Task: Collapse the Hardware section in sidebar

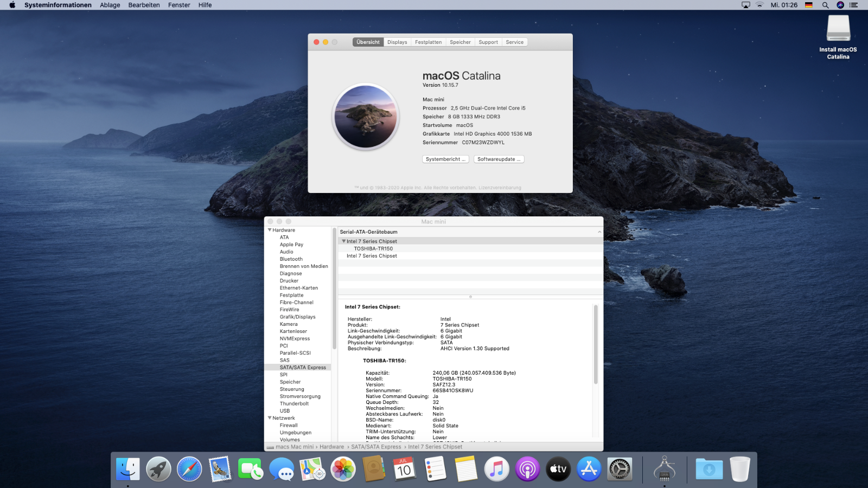Action: (x=270, y=230)
